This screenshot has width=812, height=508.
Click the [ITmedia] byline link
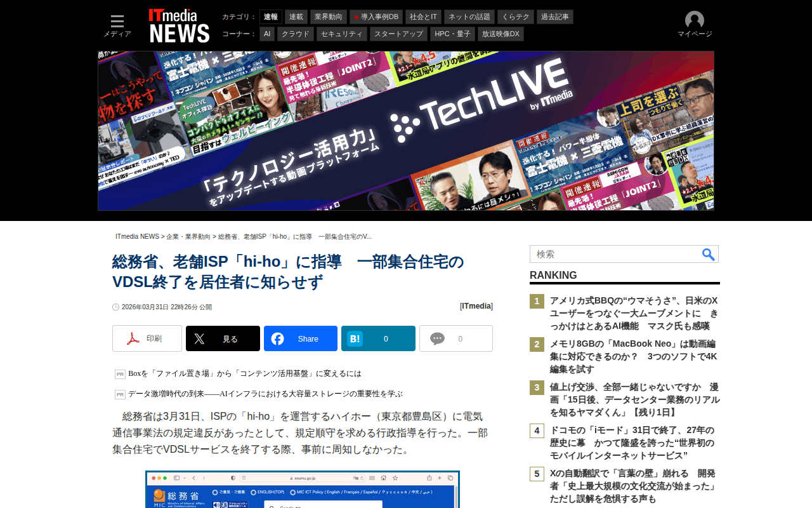pyautogui.click(x=476, y=306)
